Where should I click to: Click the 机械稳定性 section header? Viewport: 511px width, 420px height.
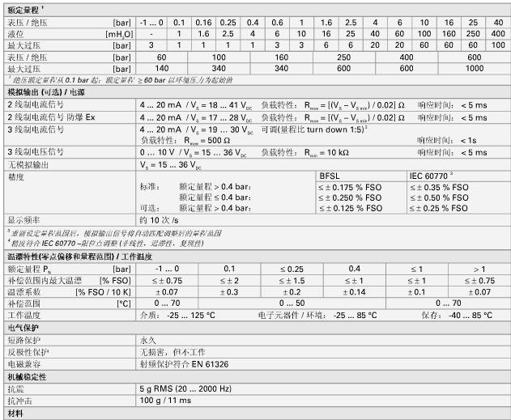click(x=26, y=376)
